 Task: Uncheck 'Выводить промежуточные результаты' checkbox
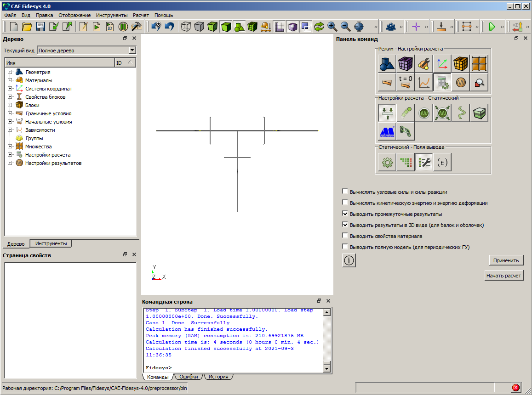point(345,214)
